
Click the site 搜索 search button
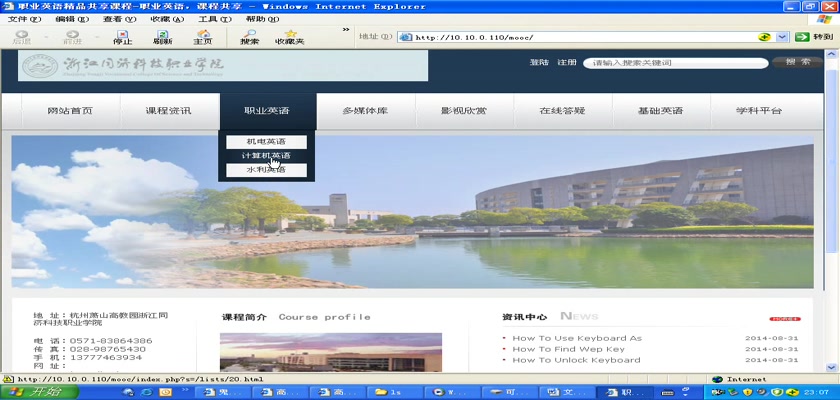(798, 62)
